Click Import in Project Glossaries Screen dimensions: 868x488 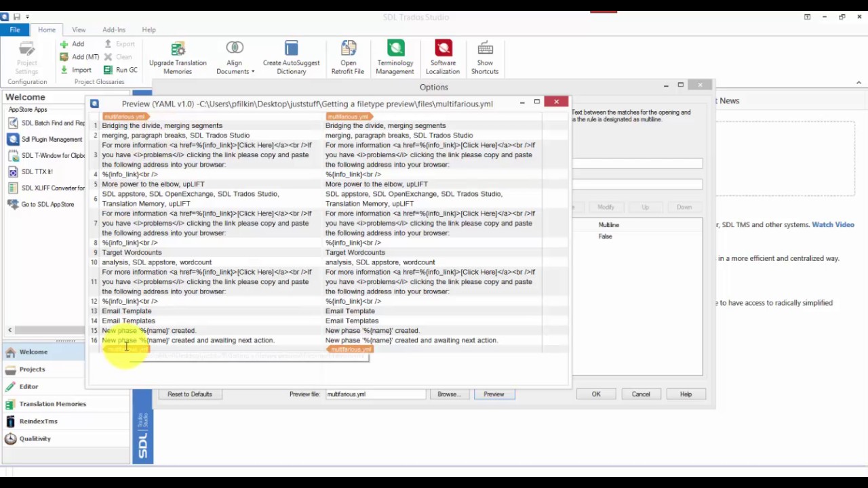(76, 70)
